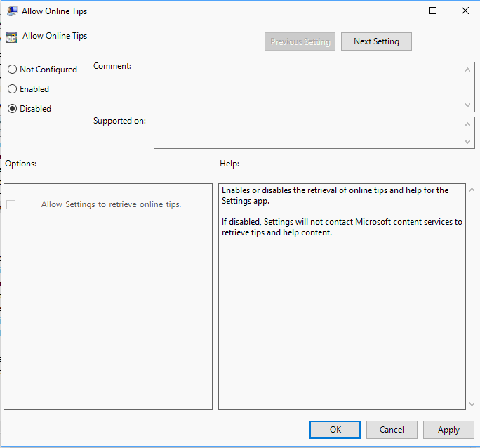Click the Supported on scroll-down arrow
Screen dimensions: 480x448
468,142
